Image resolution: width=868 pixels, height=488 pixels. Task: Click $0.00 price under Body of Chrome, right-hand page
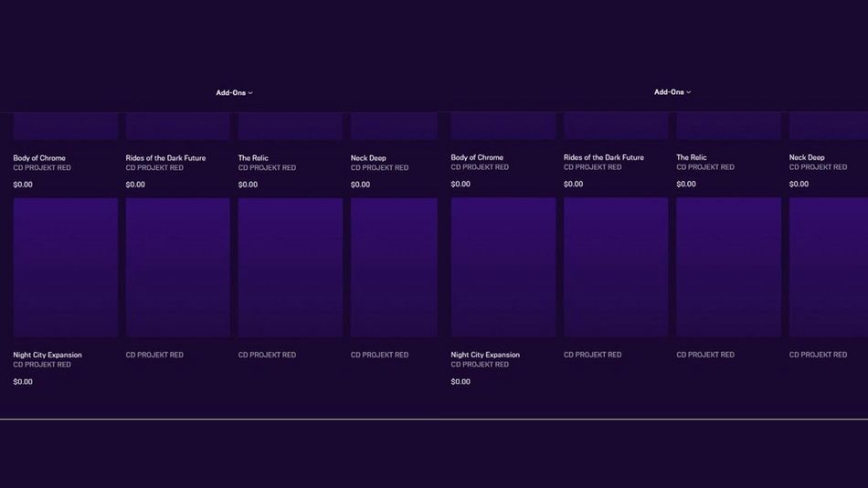[460, 184]
